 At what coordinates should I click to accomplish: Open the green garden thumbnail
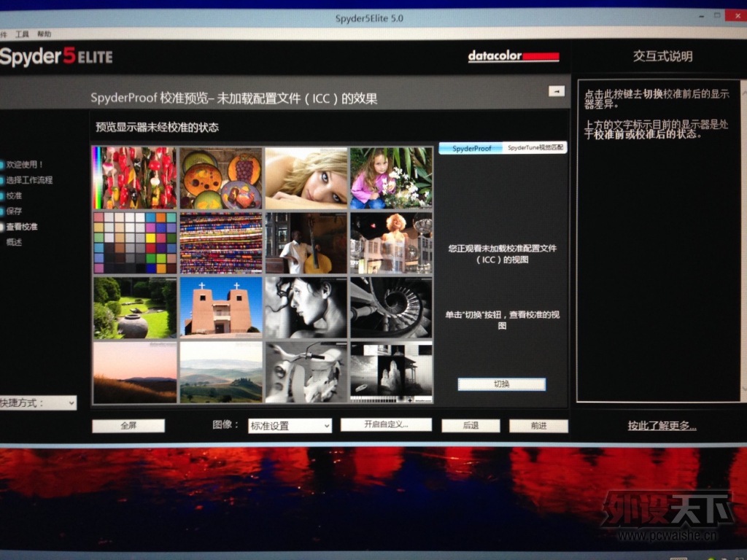coord(135,308)
